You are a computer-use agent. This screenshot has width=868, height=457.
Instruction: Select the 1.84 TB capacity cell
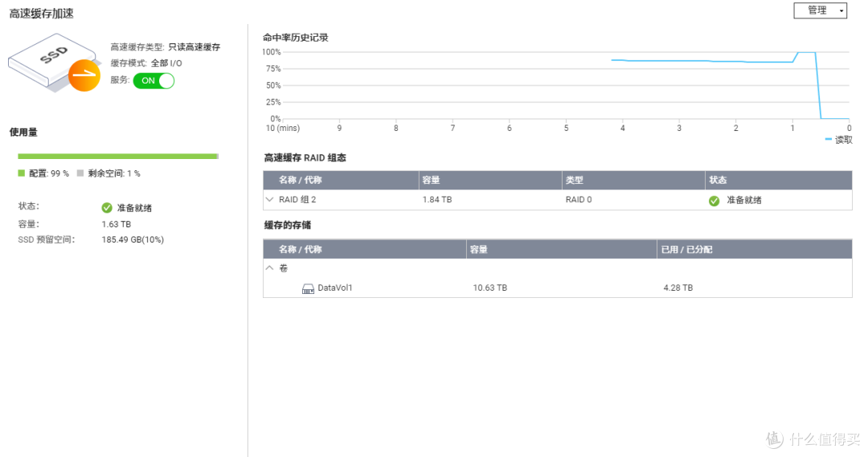point(437,200)
